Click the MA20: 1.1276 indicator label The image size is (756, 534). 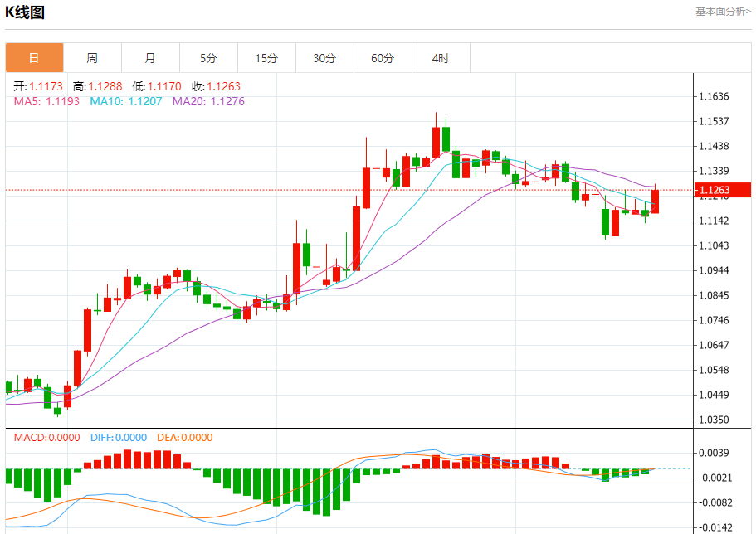[208, 101]
